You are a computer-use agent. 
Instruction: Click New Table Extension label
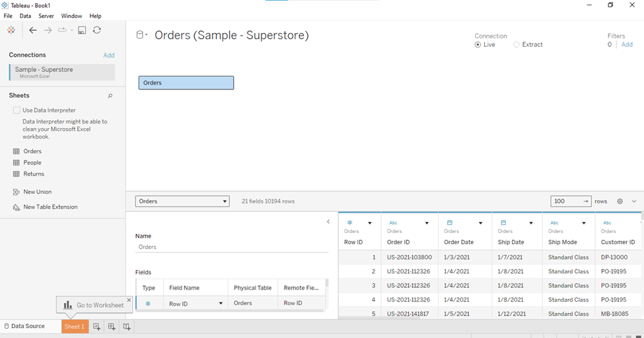coord(50,207)
